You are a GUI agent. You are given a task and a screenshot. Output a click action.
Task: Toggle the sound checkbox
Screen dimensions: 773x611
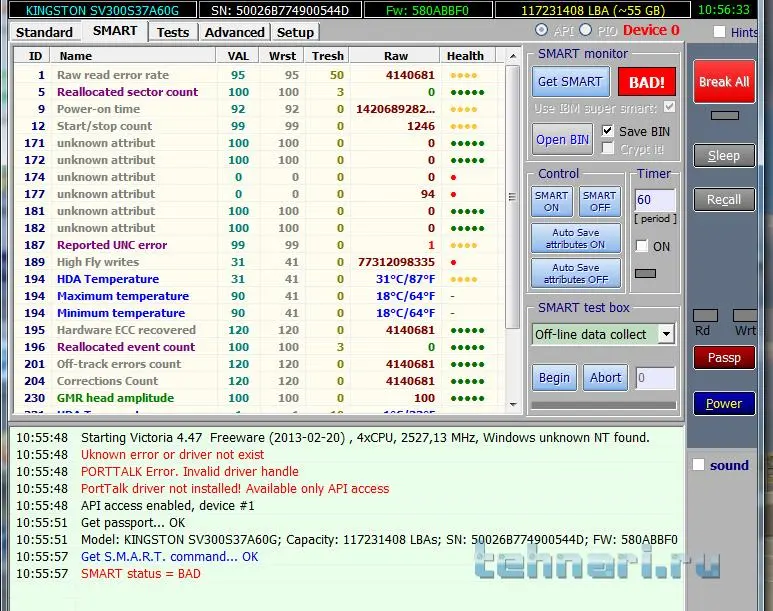pos(699,465)
